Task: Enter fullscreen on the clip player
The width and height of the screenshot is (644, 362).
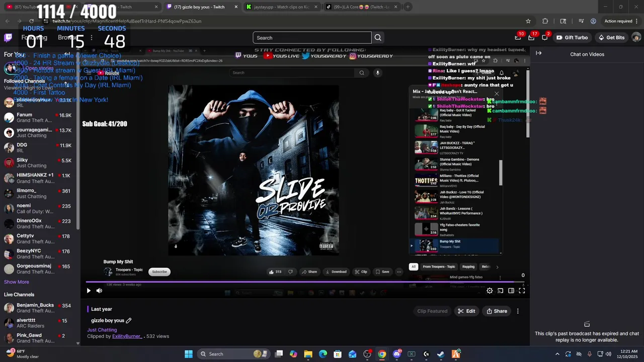Action: (x=522, y=291)
